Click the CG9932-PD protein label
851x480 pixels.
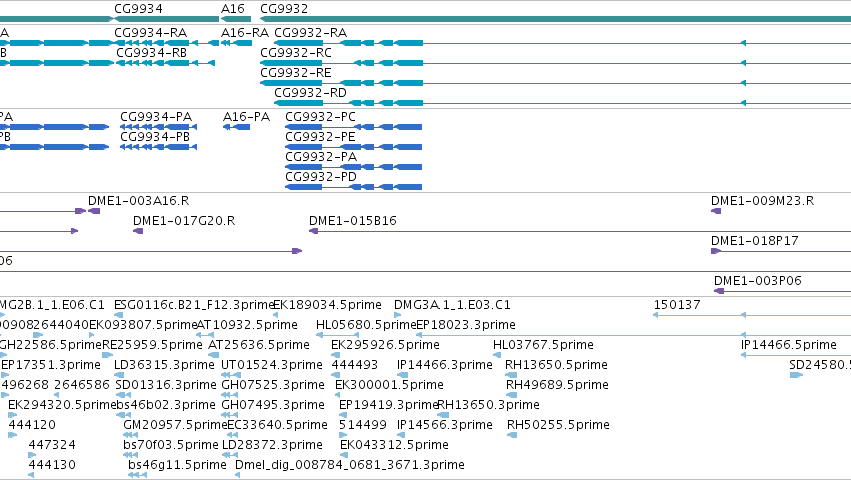click(x=321, y=177)
